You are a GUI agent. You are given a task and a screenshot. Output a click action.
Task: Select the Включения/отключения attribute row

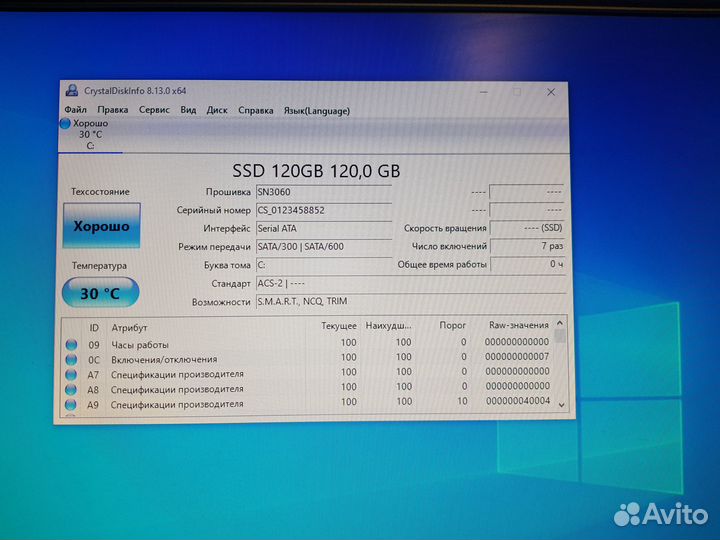[308, 358]
